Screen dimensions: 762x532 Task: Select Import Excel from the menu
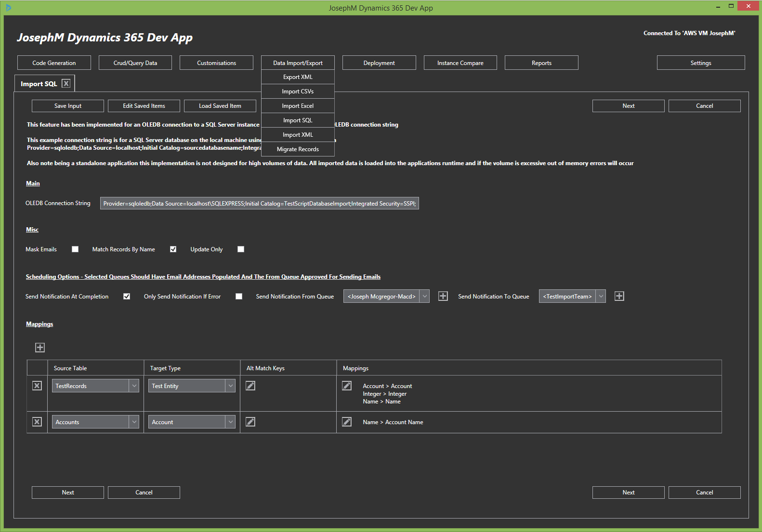click(298, 106)
